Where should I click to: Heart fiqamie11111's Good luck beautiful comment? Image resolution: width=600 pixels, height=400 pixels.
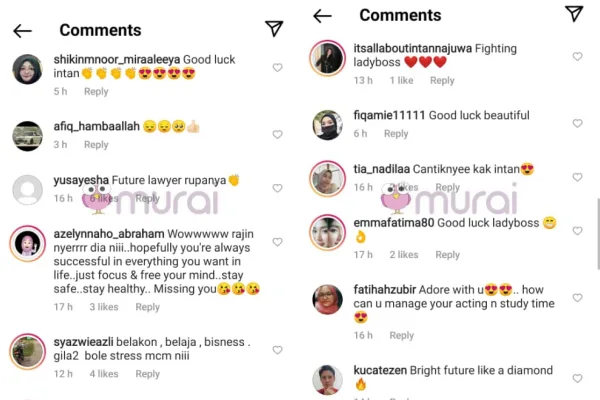pyautogui.click(x=577, y=123)
